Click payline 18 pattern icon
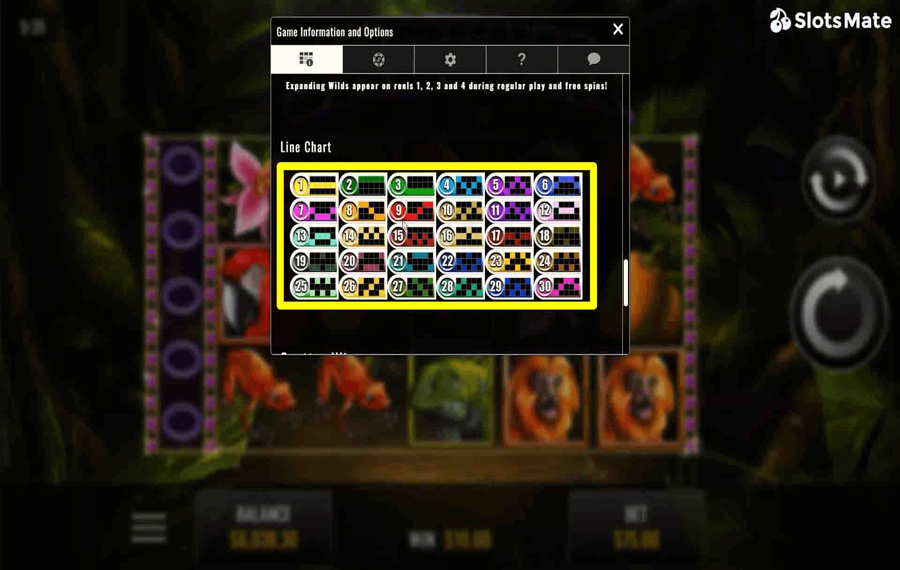The image size is (900, 570). point(557,236)
